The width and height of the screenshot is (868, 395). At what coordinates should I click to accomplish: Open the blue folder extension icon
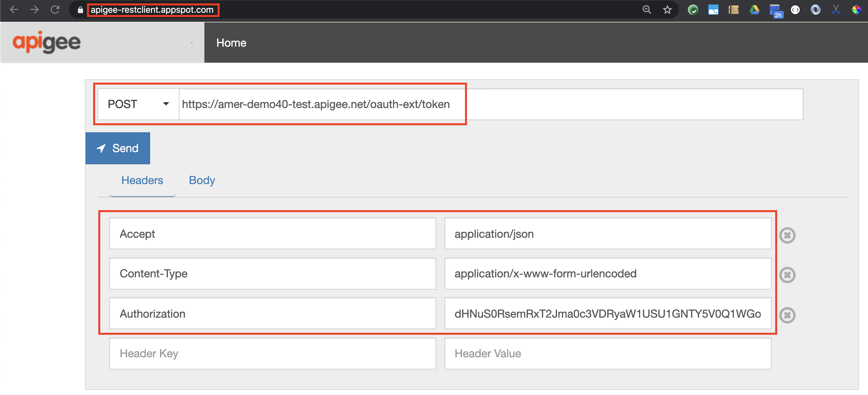click(x=713, y=10)
